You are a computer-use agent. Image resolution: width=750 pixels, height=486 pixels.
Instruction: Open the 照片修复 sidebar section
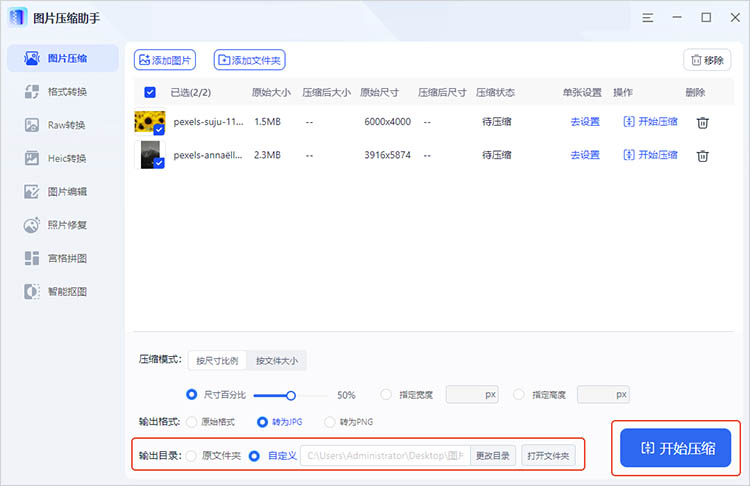click(63, 225)
